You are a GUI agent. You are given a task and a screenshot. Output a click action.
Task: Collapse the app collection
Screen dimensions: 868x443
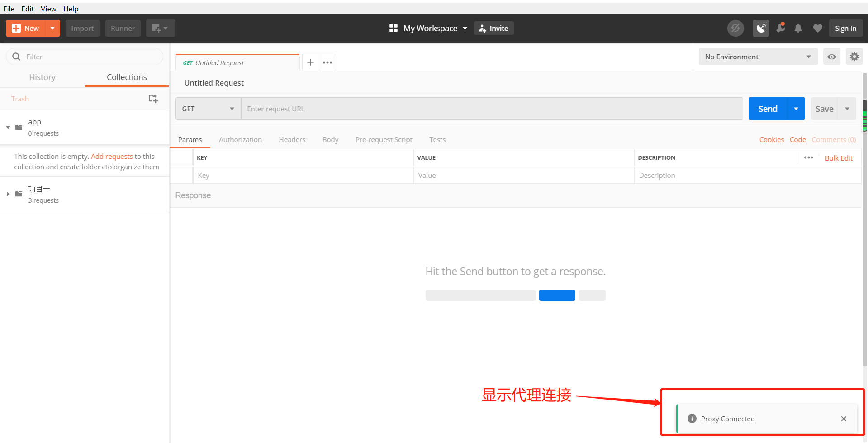point(8,128)
